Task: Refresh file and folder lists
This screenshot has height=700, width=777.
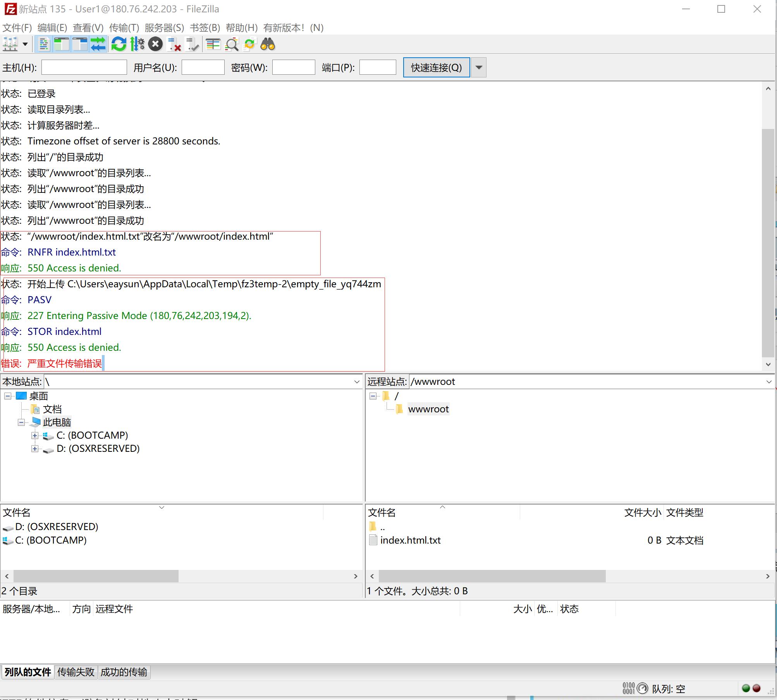Action: (x=119, y=45)
